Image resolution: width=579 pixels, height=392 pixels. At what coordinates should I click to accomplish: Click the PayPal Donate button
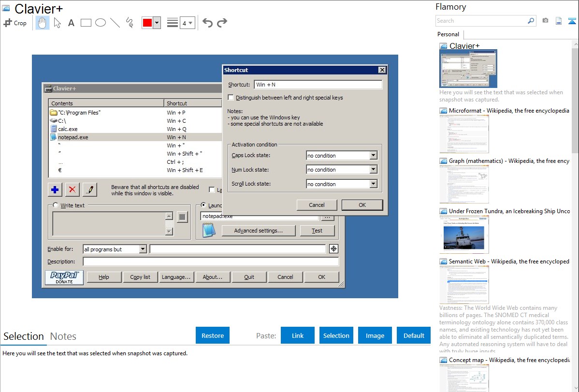[x=64, y=277]
